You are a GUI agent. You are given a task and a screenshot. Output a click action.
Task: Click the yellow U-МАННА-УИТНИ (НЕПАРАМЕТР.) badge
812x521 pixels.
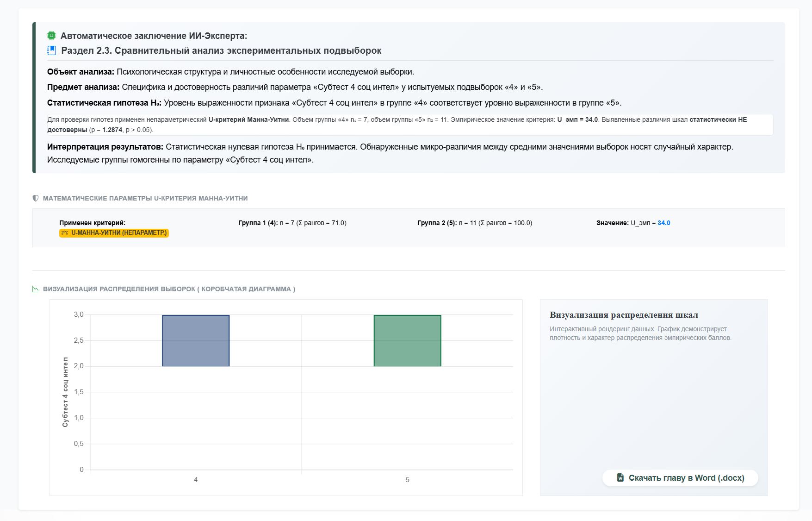click(x=114, y=233)
